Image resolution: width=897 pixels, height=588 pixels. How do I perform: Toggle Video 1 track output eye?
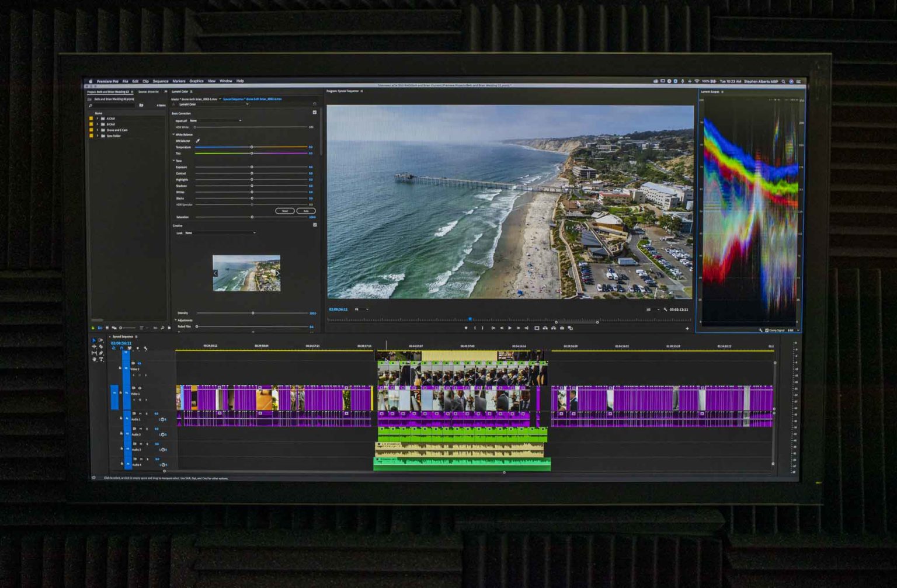(140, 388)
